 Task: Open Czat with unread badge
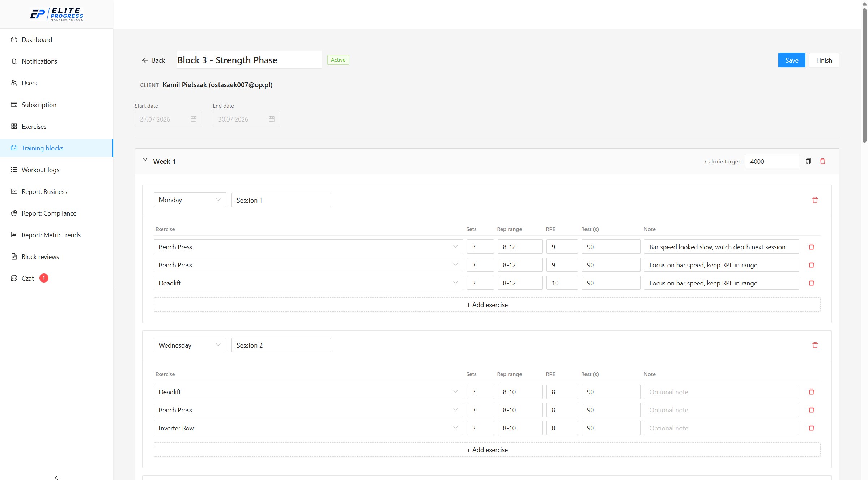pos(56,278)
